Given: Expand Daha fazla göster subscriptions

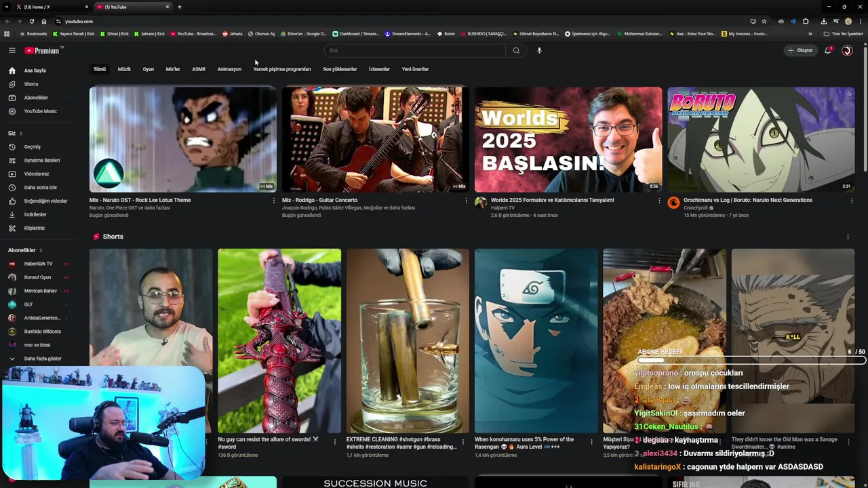Looking at the screenshot, I should [43, 359].
